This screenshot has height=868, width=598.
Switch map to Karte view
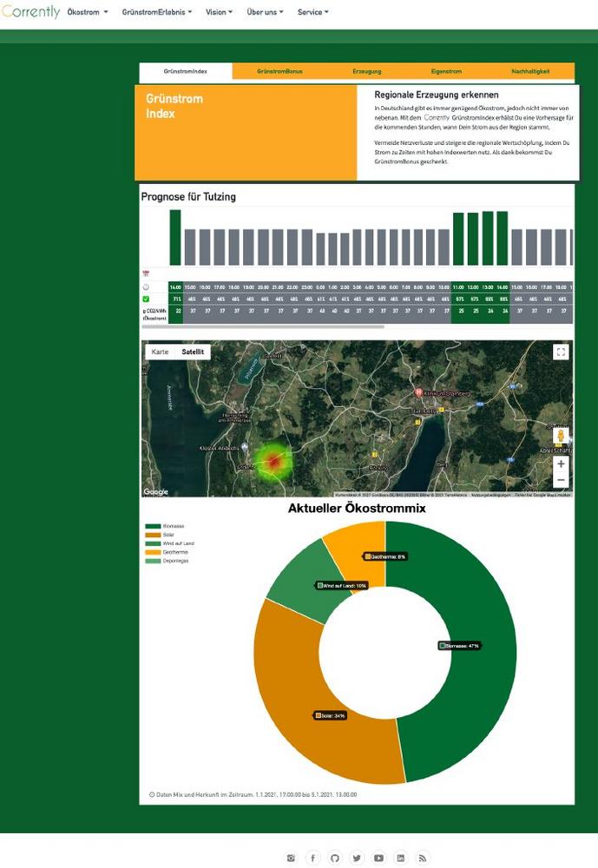(160, 352)
